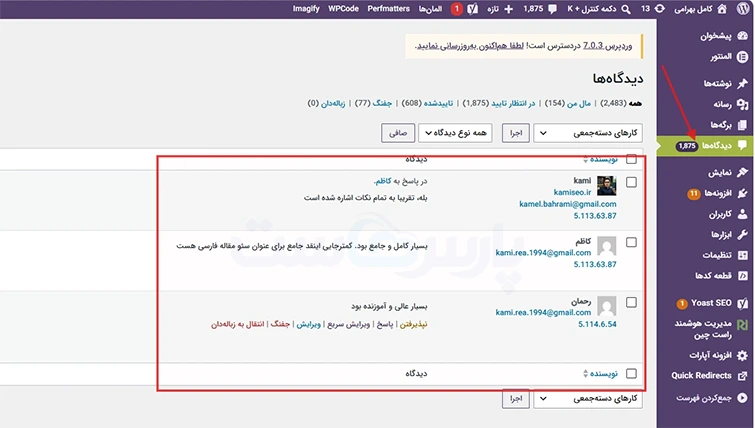Click the red notification badge 1 in admin bar
755x428 pixels.
[x=456, y=9]
